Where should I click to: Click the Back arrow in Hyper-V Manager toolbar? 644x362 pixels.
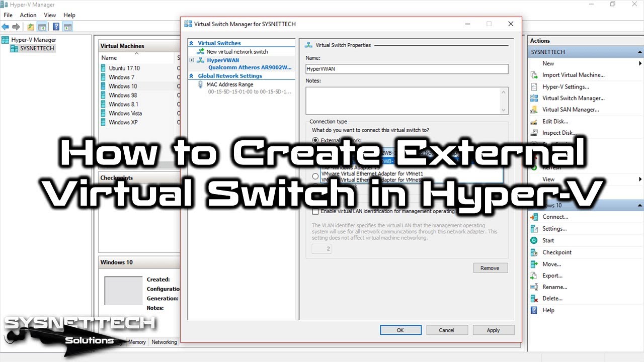6,27
